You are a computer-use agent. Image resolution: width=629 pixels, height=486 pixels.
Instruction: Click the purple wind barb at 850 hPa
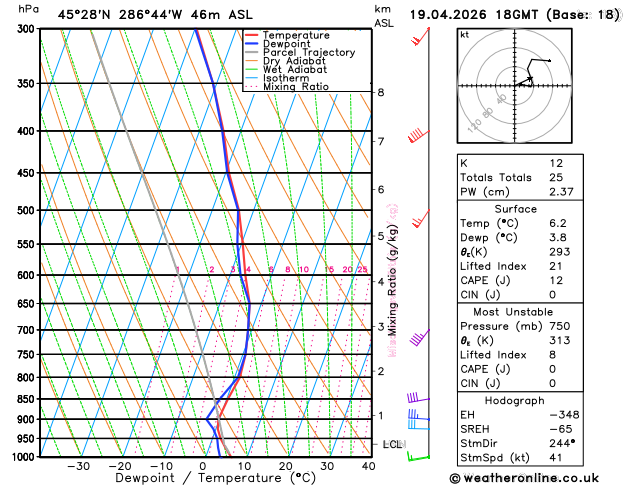[x=418, y=398]
